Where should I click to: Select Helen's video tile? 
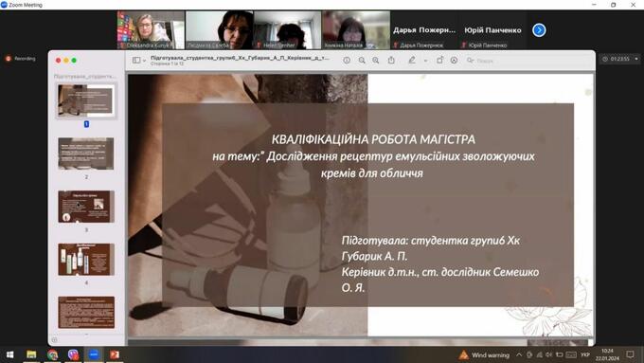pos(288,30)
